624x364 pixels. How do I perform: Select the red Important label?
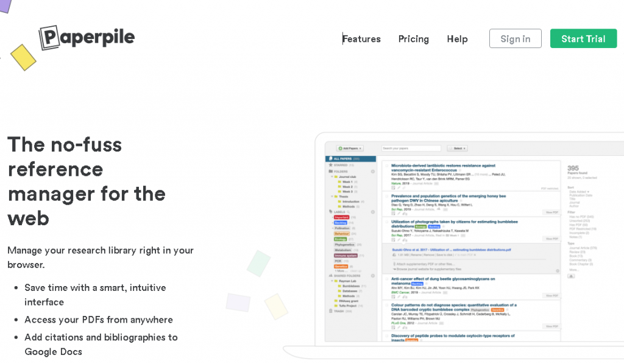coord(341,217)
